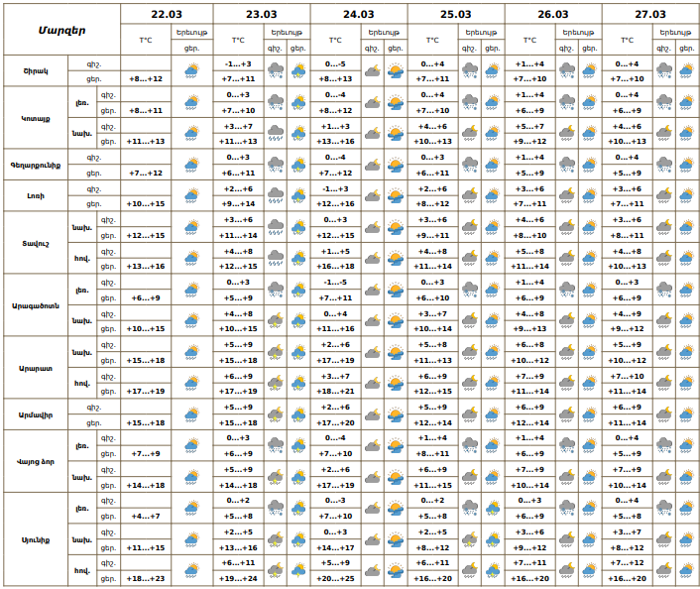700x589 pixels.
Task: Select the Գեղարքունիք region row label
Action: click(36, 165)
